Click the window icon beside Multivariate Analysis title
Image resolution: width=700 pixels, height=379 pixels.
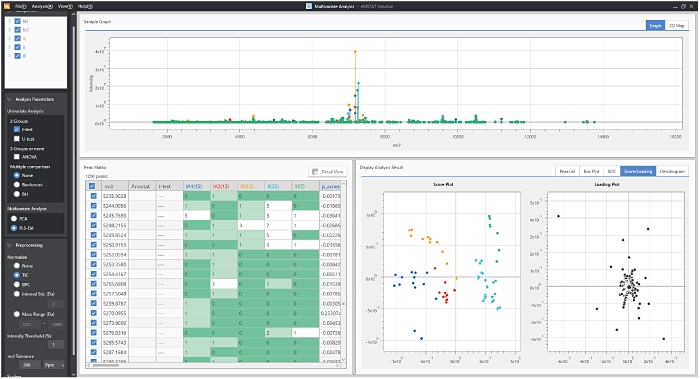point(309,6)
